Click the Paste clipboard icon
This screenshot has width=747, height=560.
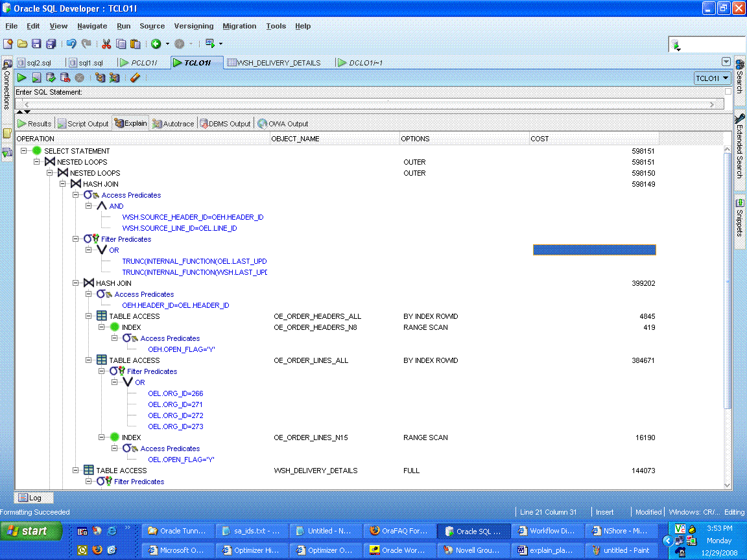click(x=136, y=44)
